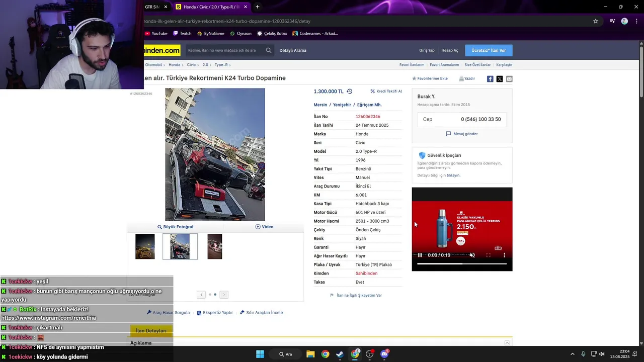Click Eğriçam Mh. location link
The height and width of the screenshot is (362, 644).
click(369, 105)
